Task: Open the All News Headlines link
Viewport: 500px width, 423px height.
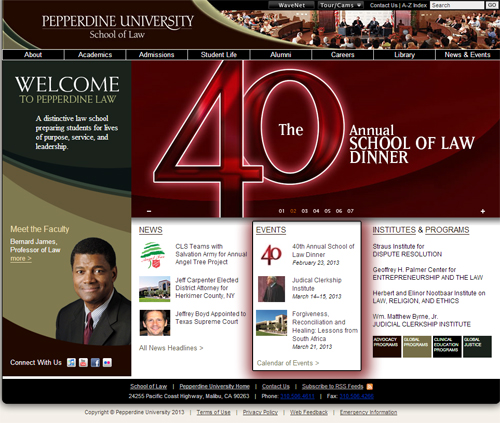Action: (x=171, y=348)
